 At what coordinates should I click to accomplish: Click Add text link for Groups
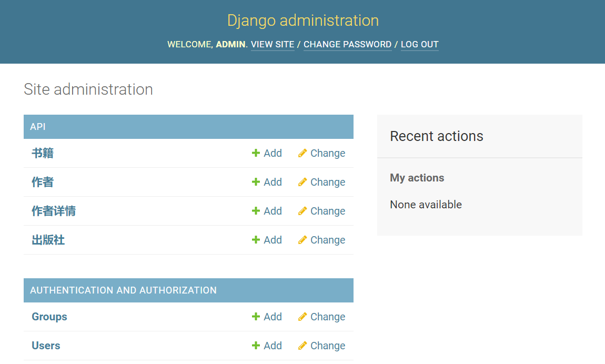pos(273,317)
